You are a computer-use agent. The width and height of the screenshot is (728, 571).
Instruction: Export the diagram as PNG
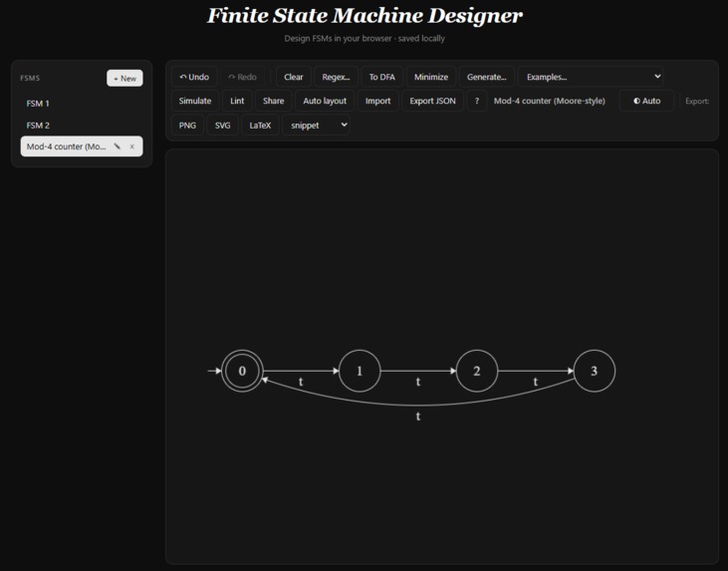[187, 125]
